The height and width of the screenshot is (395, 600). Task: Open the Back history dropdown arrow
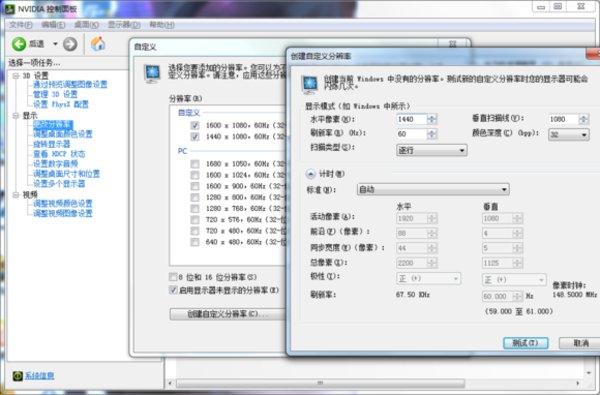click(x=55, y=44)
